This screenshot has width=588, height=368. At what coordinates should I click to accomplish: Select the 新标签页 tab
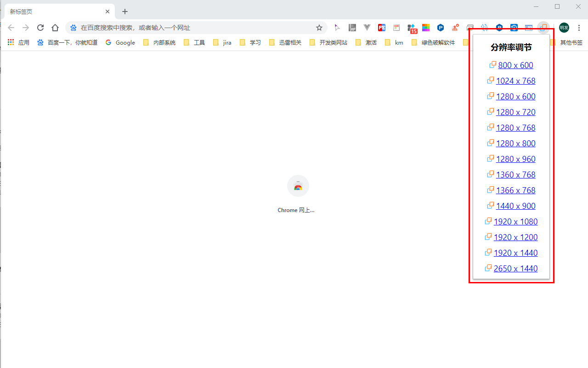coord(55,11)
